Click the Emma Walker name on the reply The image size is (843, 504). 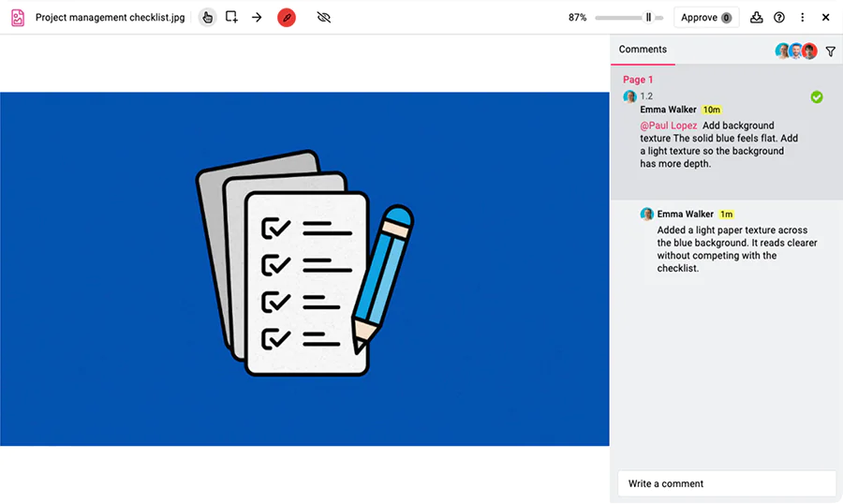pyautogui.click(x=685, y=215)
